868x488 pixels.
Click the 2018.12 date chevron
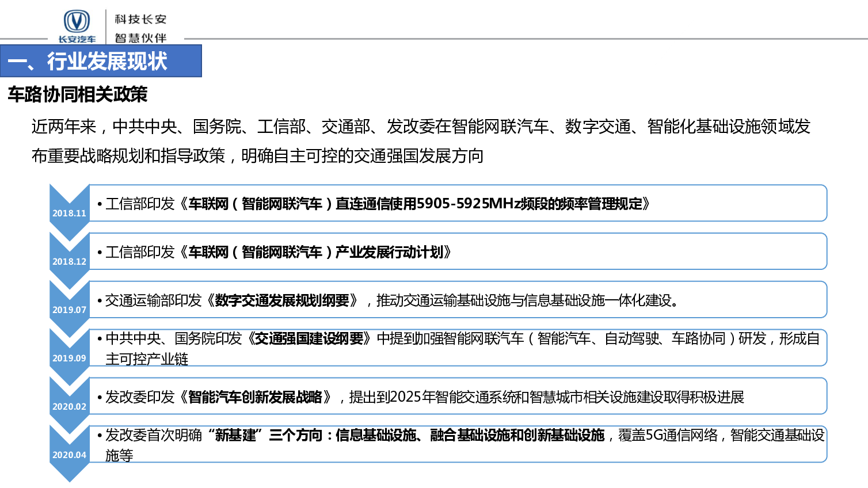[70, 261]
